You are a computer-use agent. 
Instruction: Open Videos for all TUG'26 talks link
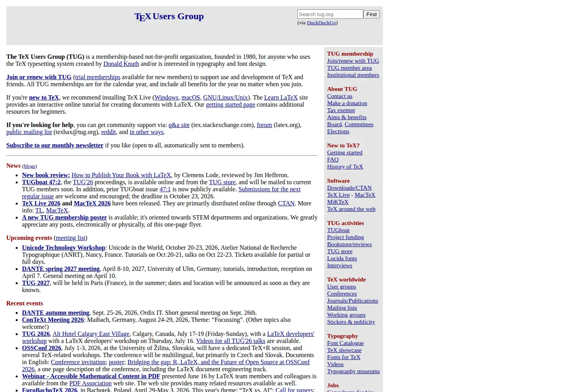tap(231, 341)
